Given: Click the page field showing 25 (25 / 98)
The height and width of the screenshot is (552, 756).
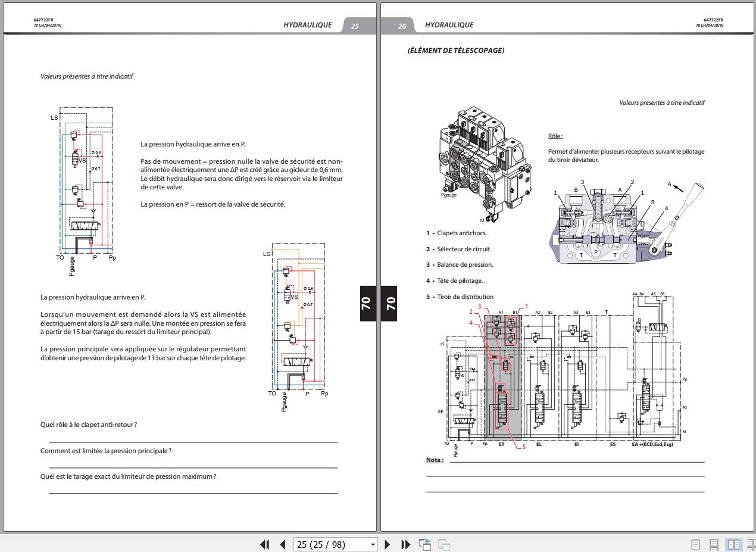Looking at the screenshot, I should [328, 544].
